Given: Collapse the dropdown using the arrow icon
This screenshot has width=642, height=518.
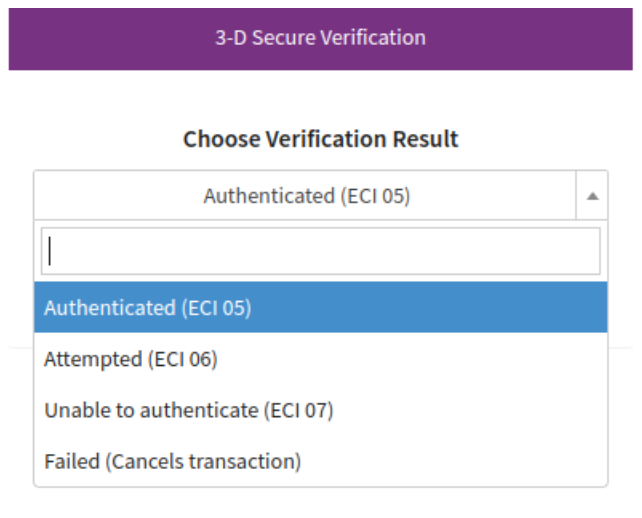Looking at the screenshot, I should [x=592, y=196].
